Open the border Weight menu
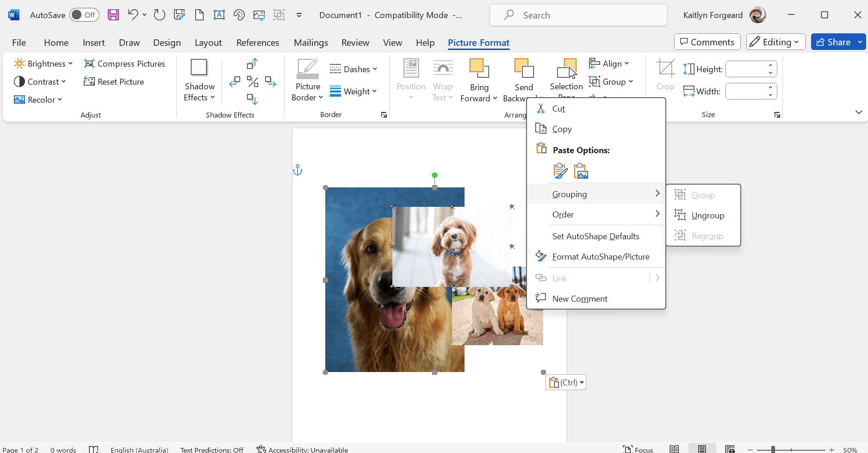868x453 pixels. [353, 91]
